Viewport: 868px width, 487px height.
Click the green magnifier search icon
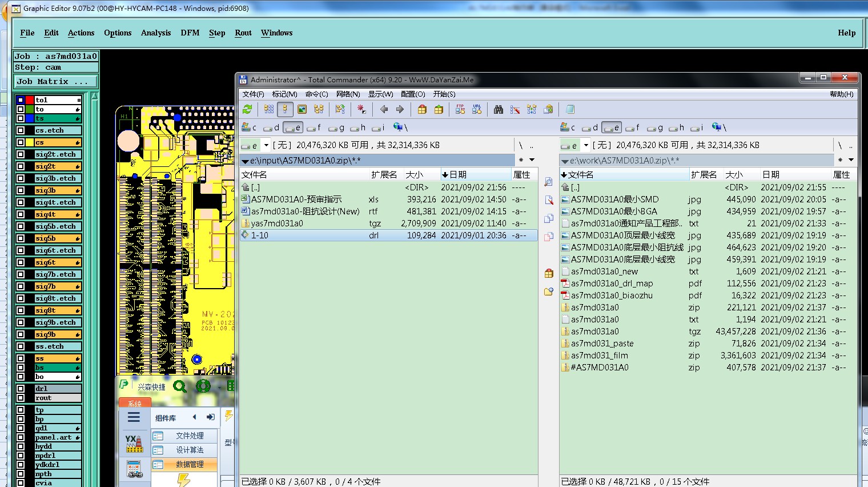coord(180,386)
